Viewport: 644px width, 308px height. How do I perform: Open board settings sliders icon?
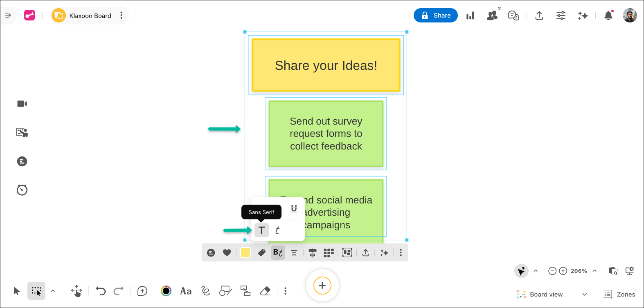point(561,16)
